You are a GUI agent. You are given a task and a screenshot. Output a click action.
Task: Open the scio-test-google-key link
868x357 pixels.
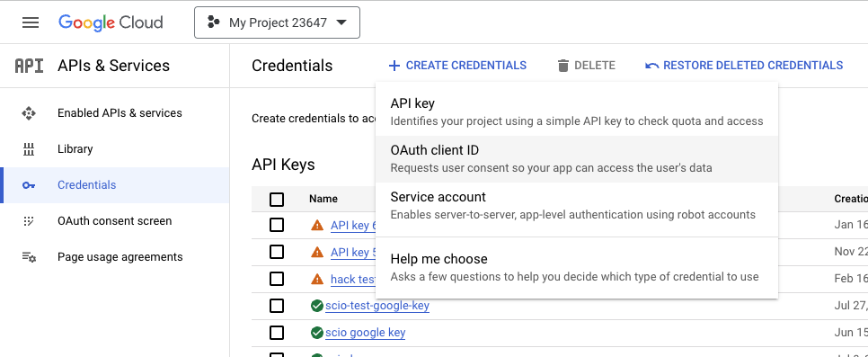(377, 306)
